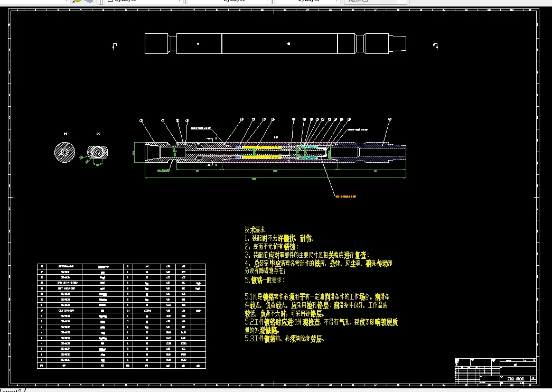Open the greyed-out plot style dropdown
The height and width of the screenshot is (392, 552).
tap(377, 1)
